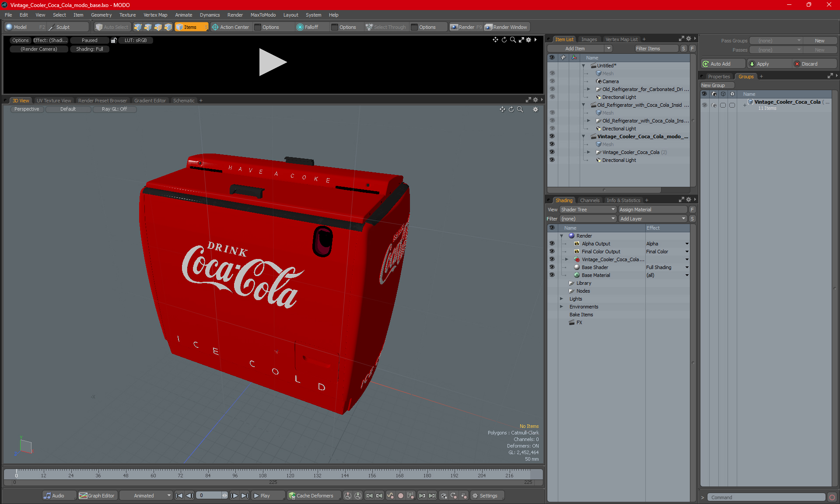Switch to UV Texture View tab

(54, 101)
